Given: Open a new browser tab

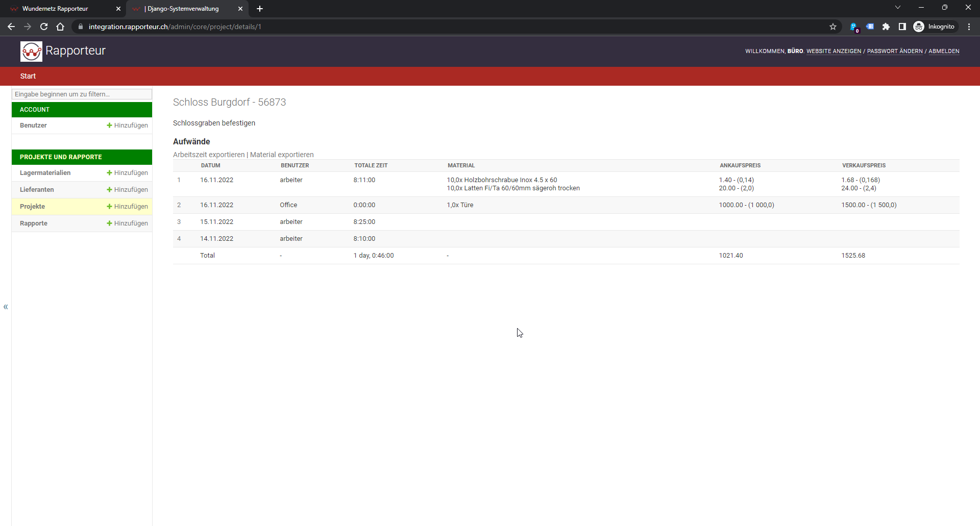Looking at the screenshot, I should [x=260, y=9].
